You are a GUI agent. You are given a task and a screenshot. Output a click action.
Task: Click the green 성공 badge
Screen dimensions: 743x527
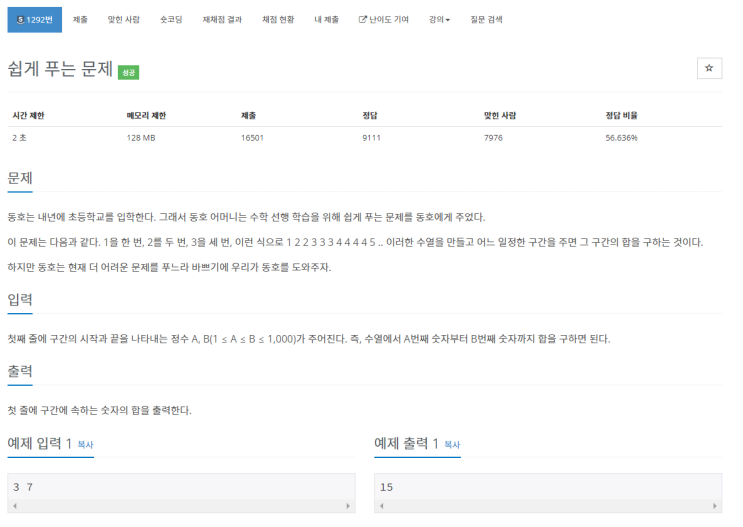click(x=128, y=73)
